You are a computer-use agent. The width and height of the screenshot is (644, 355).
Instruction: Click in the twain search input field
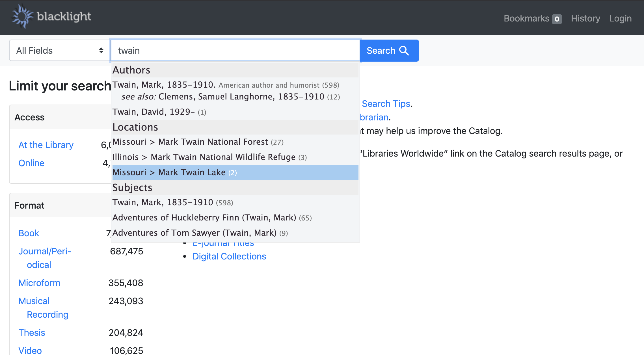click(235, 51)
